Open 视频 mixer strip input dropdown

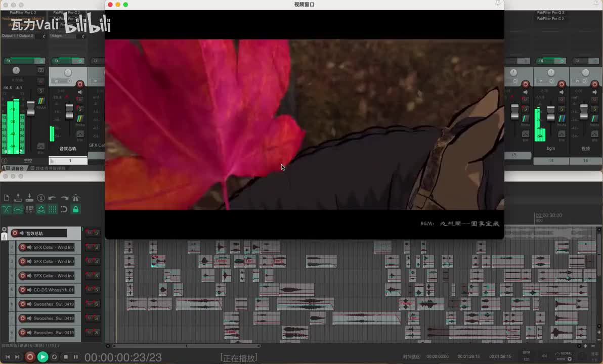click(580, 81)
